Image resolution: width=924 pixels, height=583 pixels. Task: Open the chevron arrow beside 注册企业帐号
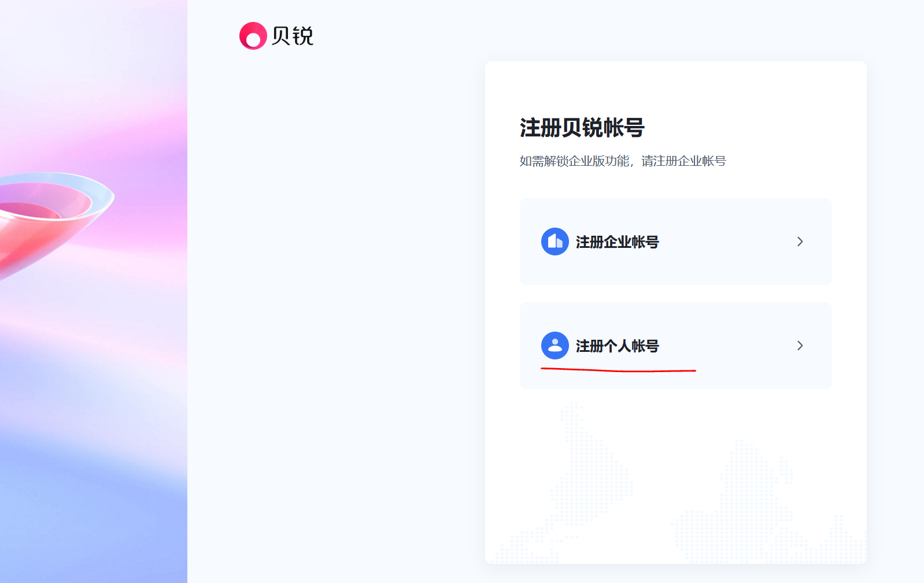pyautogui.click(x=800, y=242)
